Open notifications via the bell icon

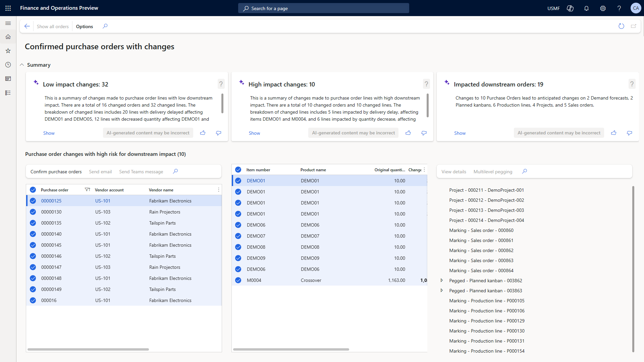click(x=586, y=8)
